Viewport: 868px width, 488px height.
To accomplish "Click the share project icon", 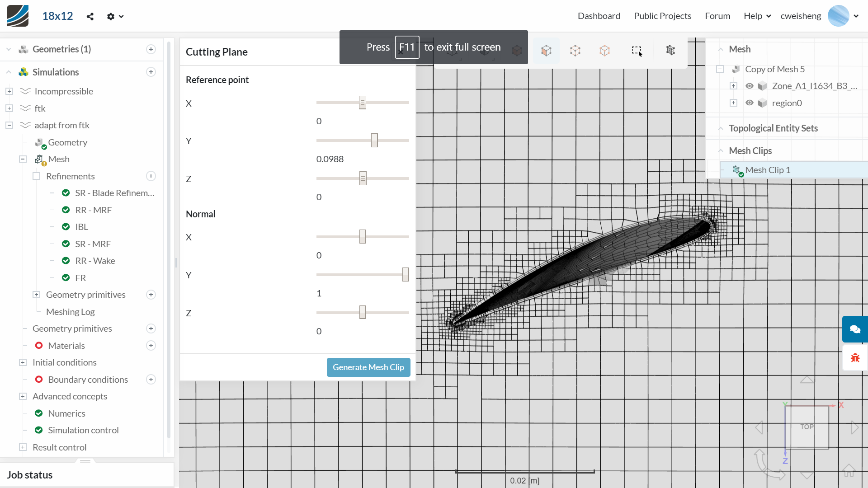I will pyautogui.click(x=90, y=17).
